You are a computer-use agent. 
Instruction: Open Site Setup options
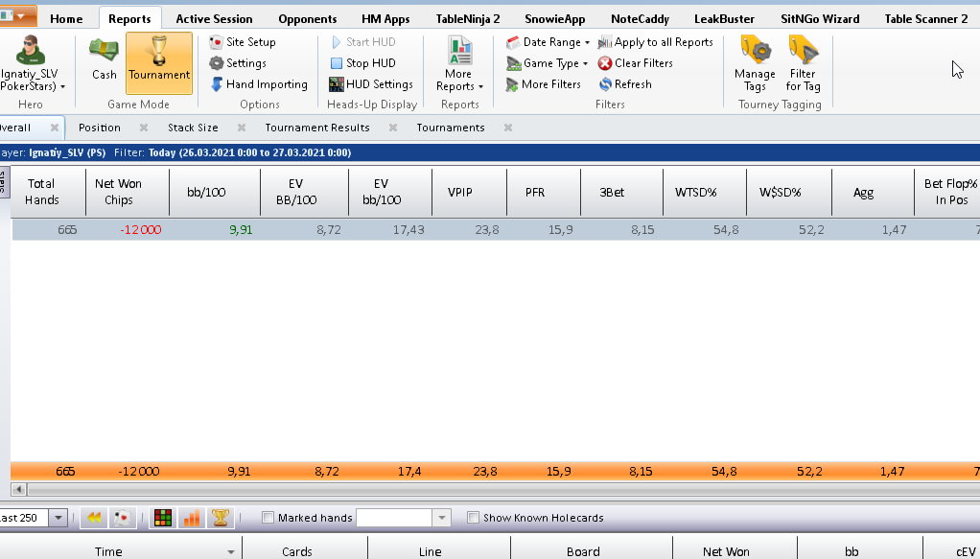tap(243, 42)
